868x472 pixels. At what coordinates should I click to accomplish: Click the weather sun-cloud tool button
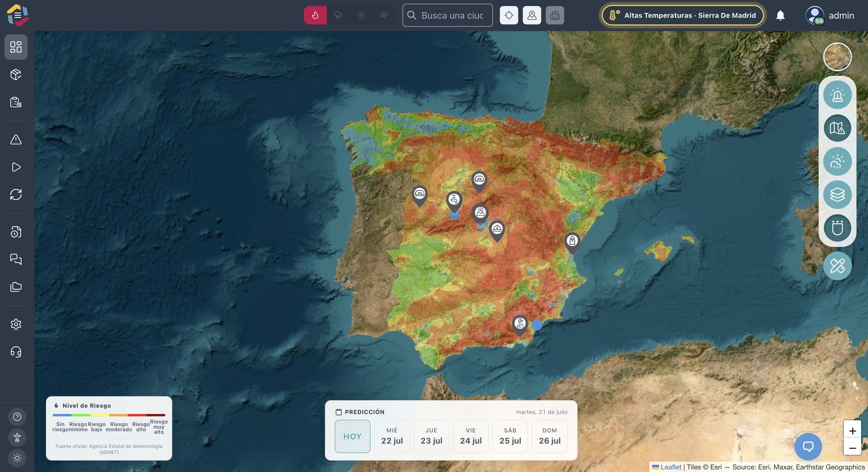click(x=837, y=161)
